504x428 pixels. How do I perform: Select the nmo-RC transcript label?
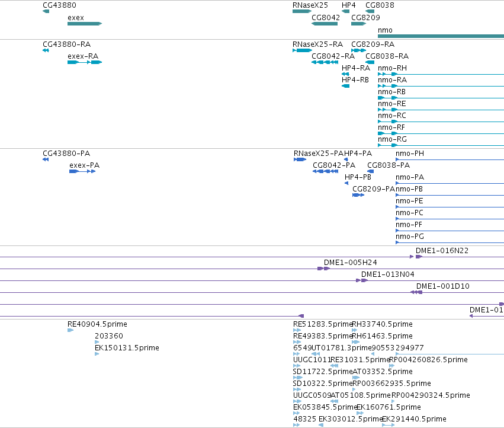pos(392,116)
